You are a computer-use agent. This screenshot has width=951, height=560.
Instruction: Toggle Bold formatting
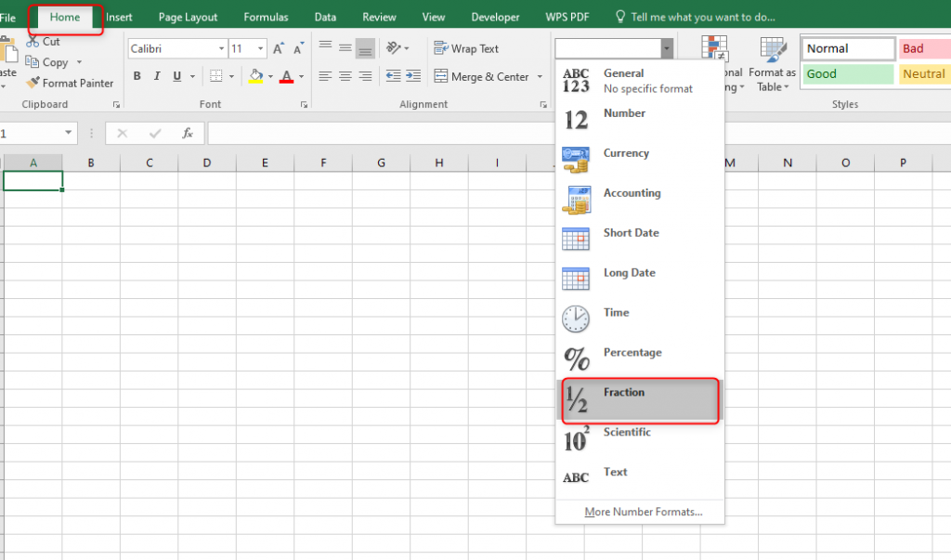click(x=137, y=76)
